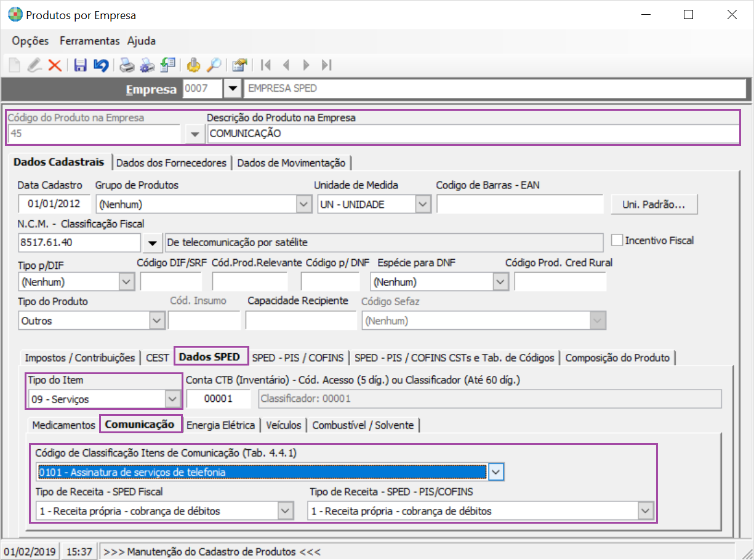754x560 pixels.
Task: Expand Tipo de Receita SPED Fiscal dropdown
Action: coord(285,511)
